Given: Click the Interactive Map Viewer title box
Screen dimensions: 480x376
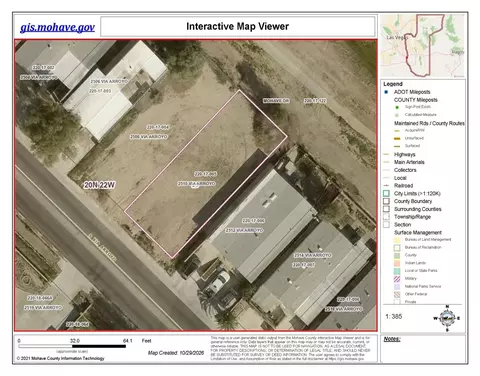Looking at the screenshot, I should pos(238,26).
